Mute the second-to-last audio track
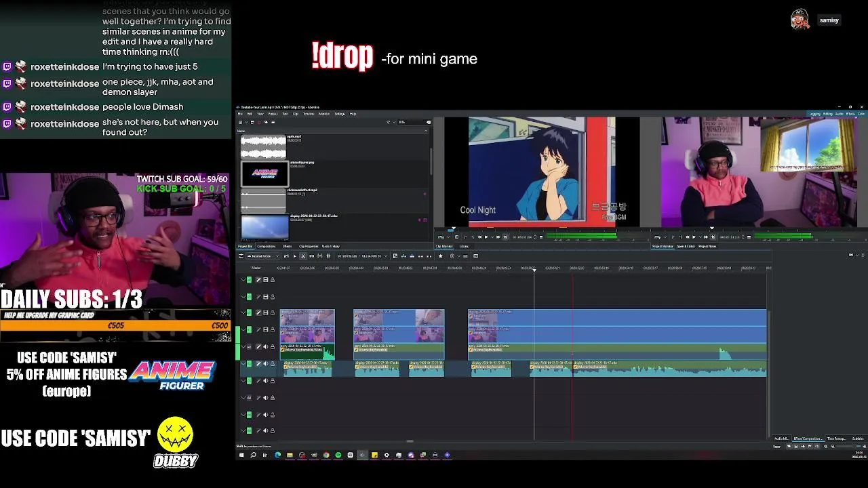Screen dimensions: 868x488 265,414
